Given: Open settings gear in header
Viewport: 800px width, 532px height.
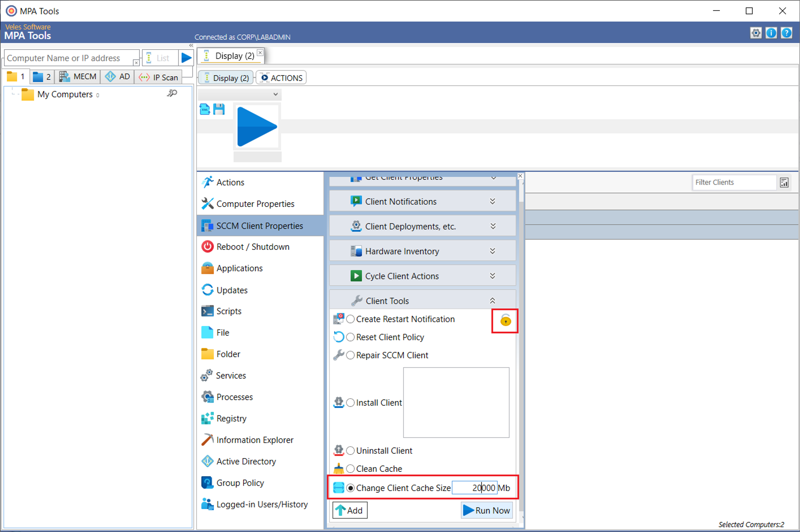Looking at the screenshot, I should (x=755, y=33).
